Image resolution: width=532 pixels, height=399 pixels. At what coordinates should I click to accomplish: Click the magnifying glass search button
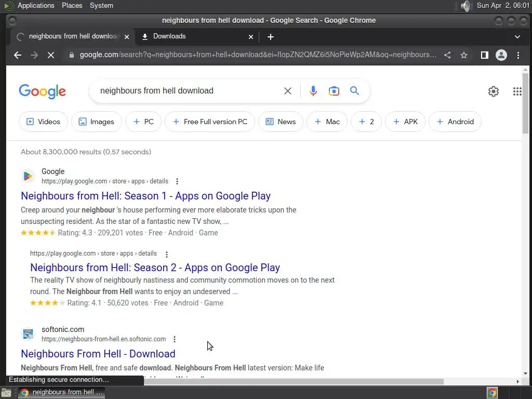coord(354,91)
